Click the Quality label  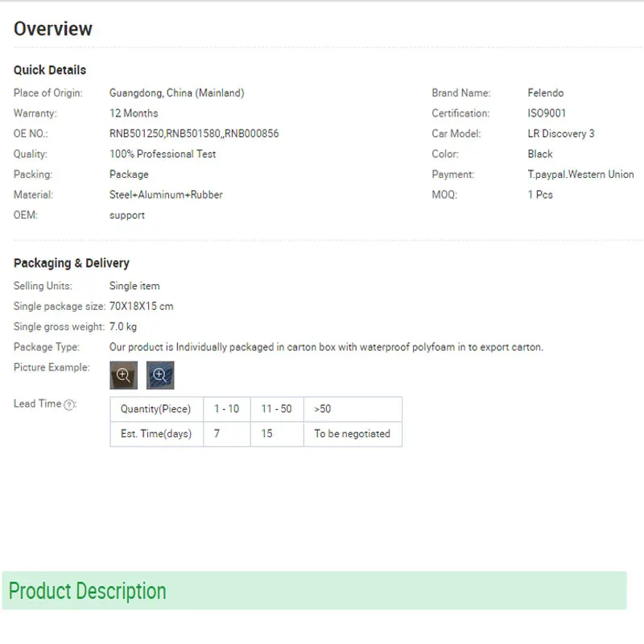pyautogui.click(x=31, y=154)
